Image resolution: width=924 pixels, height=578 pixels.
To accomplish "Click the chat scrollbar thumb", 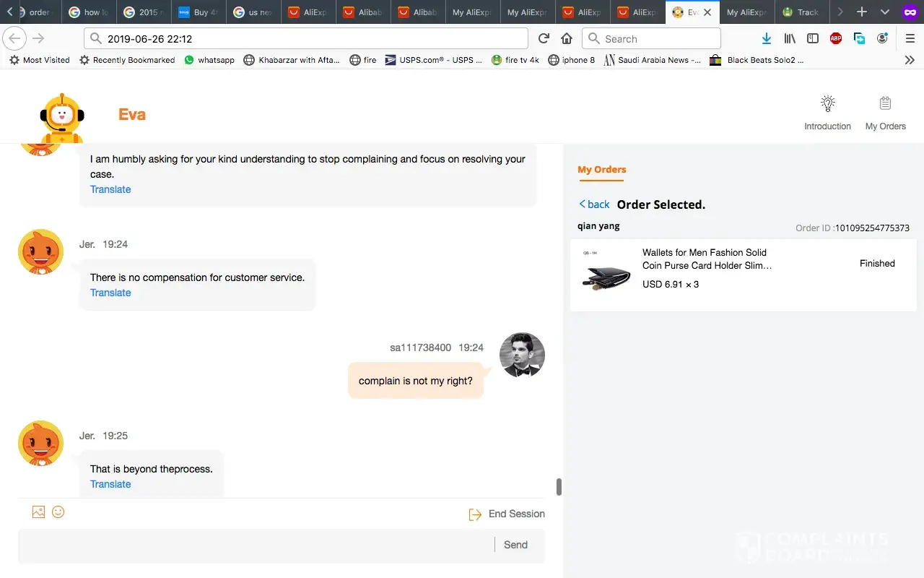I will (559, 487).
